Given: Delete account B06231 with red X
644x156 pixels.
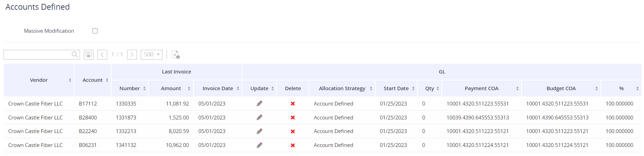Looking at the screenshot, I should (x=293, y=145).
